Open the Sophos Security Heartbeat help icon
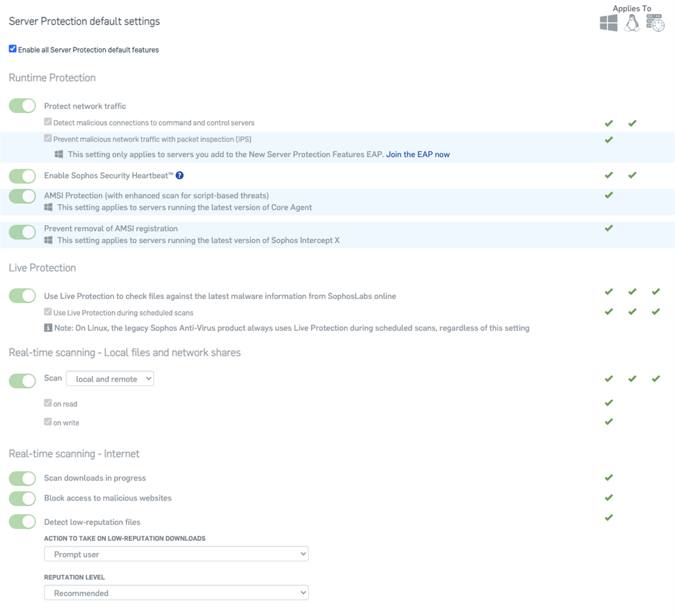 click(180, 175)
